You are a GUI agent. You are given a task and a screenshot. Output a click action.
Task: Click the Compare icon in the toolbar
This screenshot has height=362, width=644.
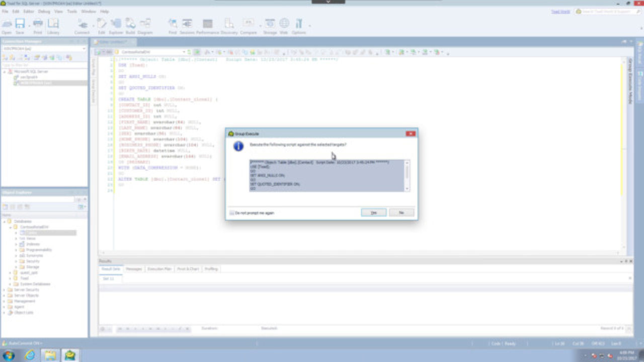[248, 24]
